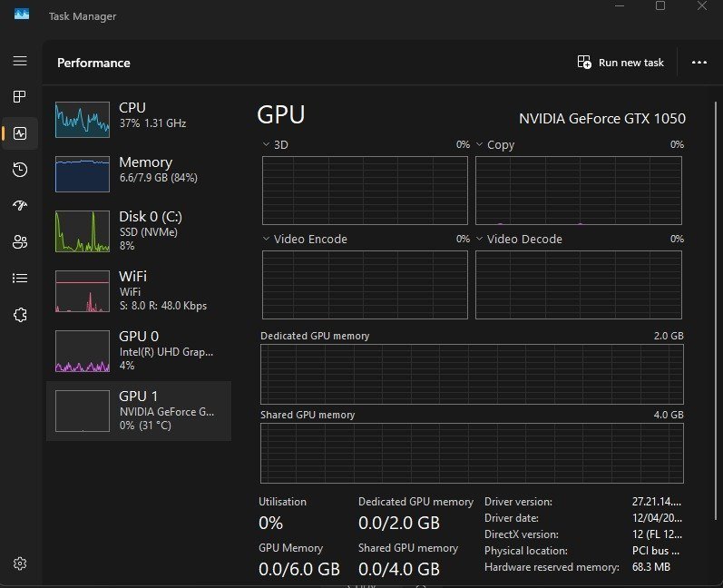Click the Shared GPU memory graph
Image resolution: width=723 pixels, height=588 pixels.
472,454
